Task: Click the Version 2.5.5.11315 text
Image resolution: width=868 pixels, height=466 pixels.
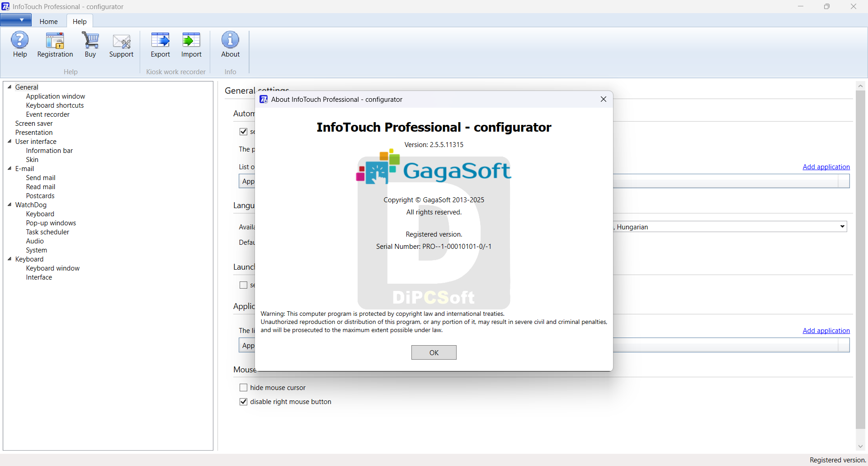Action: click(x=434, y=145)
